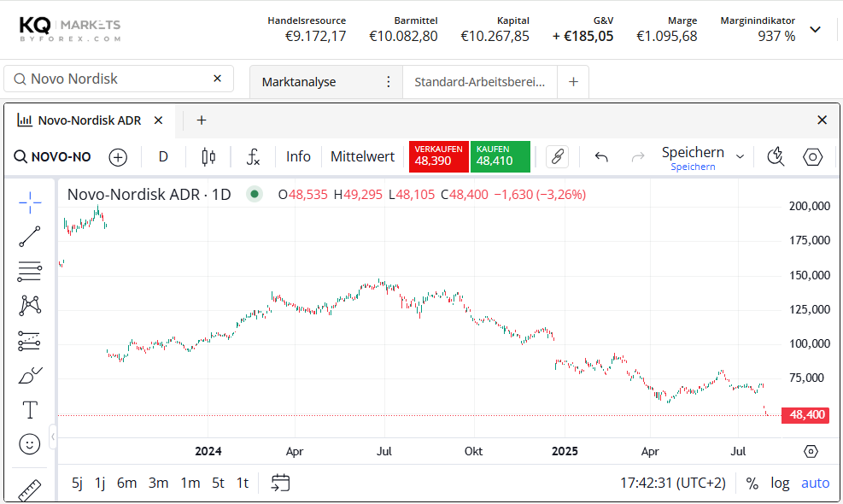
Task: Select the trend line drawing tool
Action: point(30,237)
